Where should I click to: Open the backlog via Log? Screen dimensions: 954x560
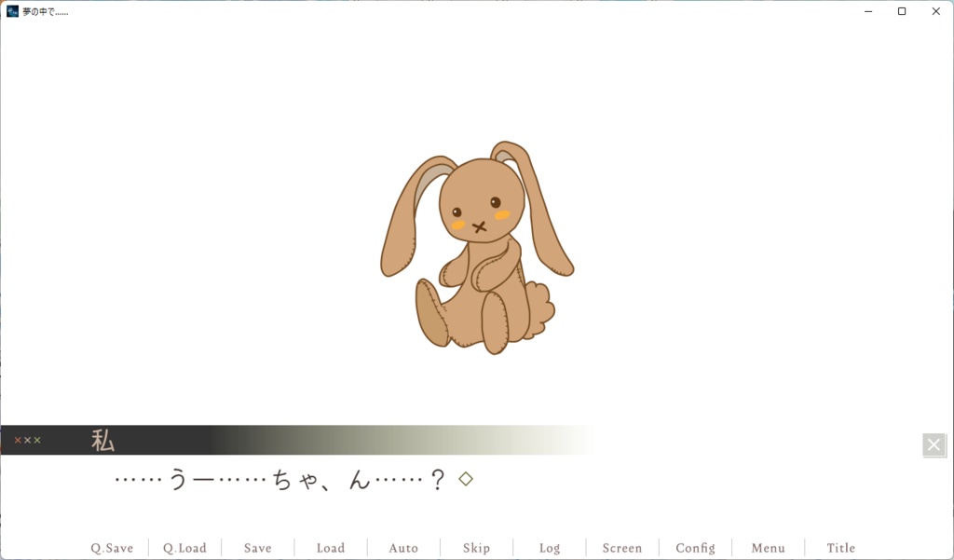point(549,548)
